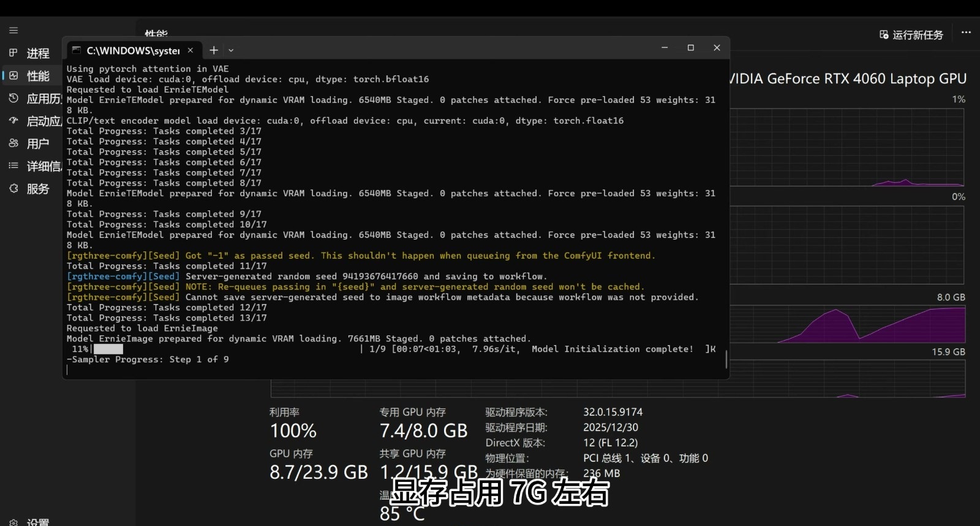This screenshot has height=526, width=980.
Task: Minimize the terminal window
Action: coord(665,48)
